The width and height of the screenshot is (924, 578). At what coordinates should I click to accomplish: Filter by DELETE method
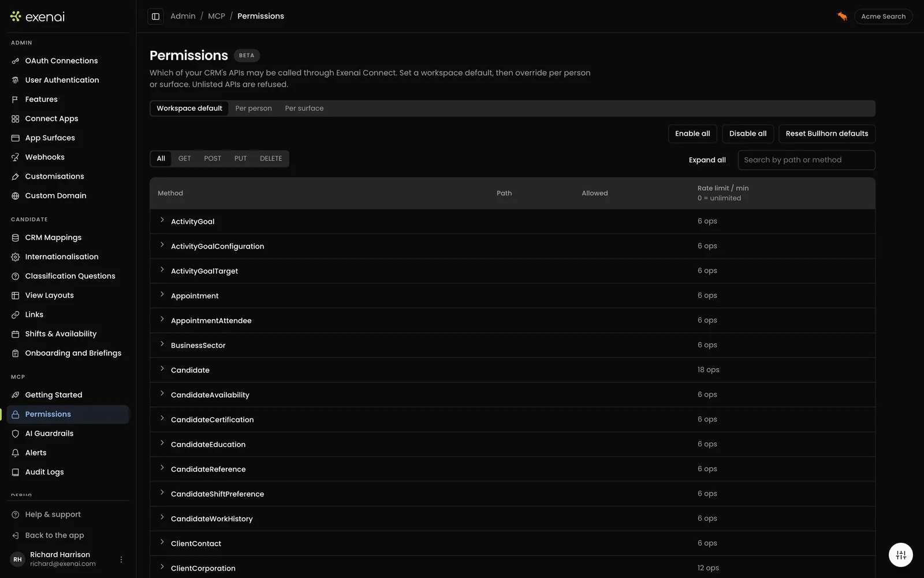click(x=271, y=158)
